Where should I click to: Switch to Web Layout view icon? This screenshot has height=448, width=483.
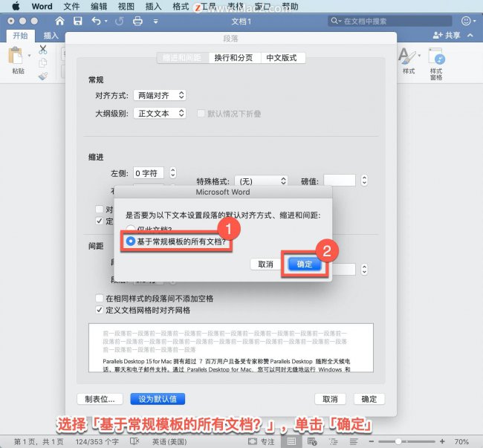pyautogui.click(x=312, y=441)
